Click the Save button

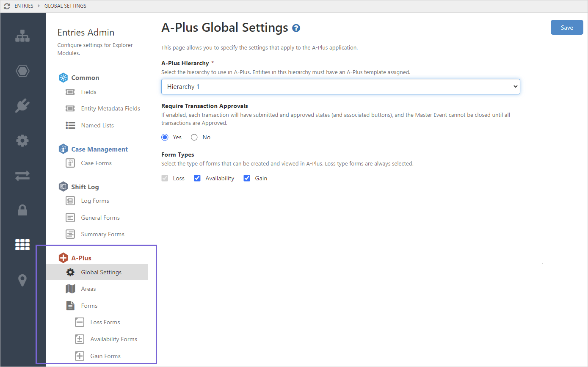pyautogui.click(x=566, y=28)
